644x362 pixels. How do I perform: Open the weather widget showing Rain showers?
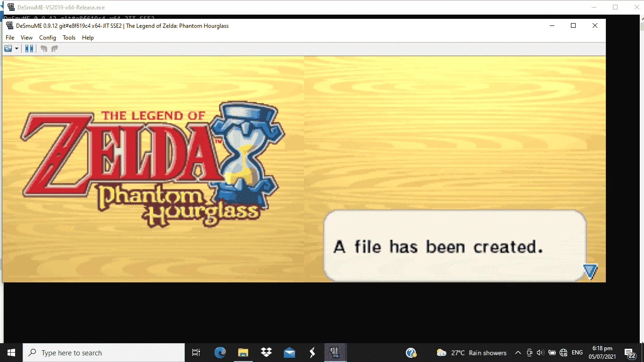[x=471, y=353]
